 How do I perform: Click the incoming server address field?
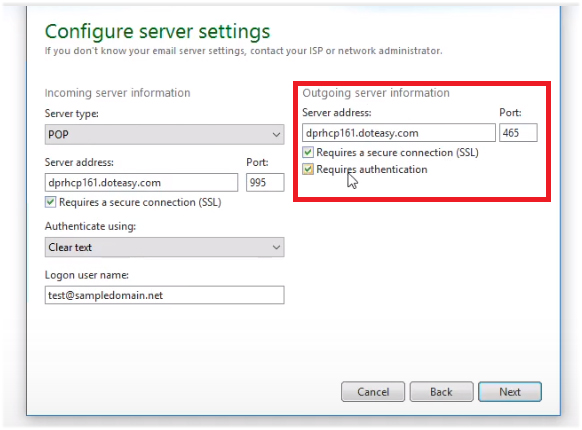(x=141, y=183)
